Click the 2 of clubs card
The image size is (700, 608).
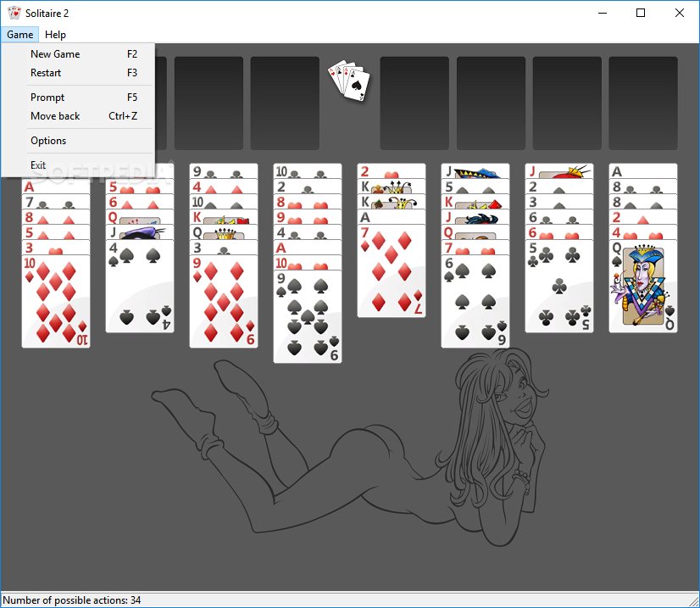(x=308, y=187)
